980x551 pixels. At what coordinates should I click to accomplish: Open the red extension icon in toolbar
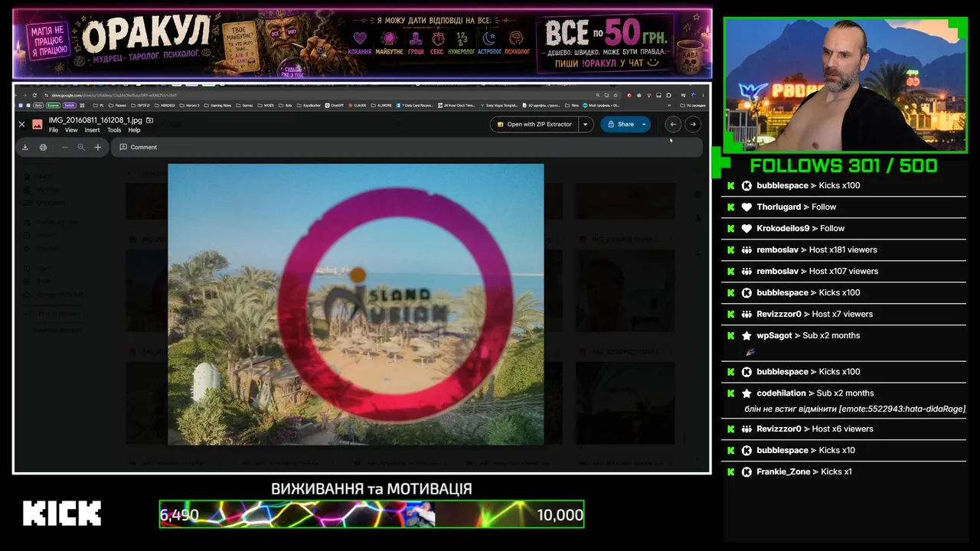tap(629, 95)
